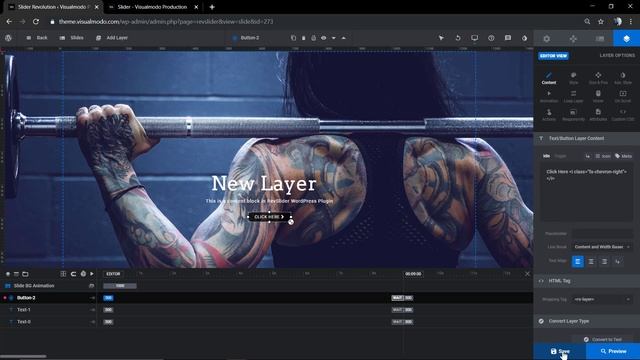Open the Actions layer settings

(x=549, y=115)
